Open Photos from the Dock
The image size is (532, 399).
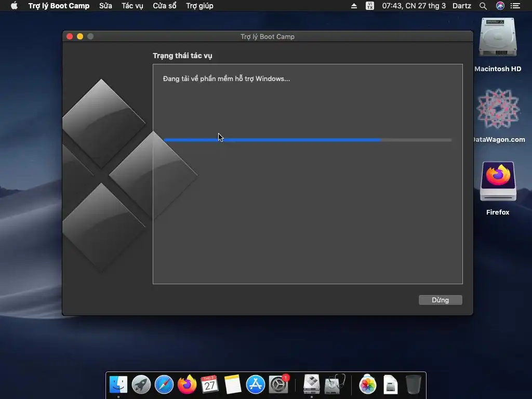(367, 384)
